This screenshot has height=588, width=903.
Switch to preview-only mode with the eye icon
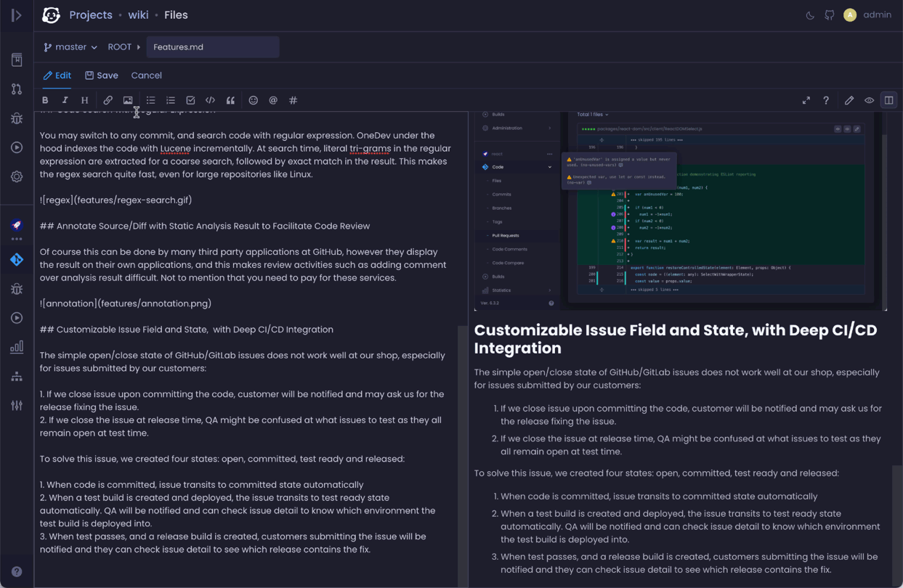(x=869, y=100)
